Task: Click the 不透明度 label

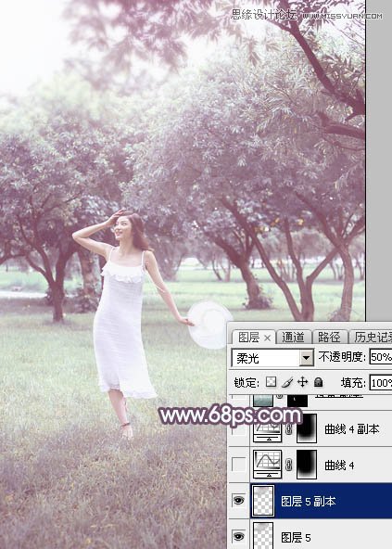Action: tap(342, 357)
